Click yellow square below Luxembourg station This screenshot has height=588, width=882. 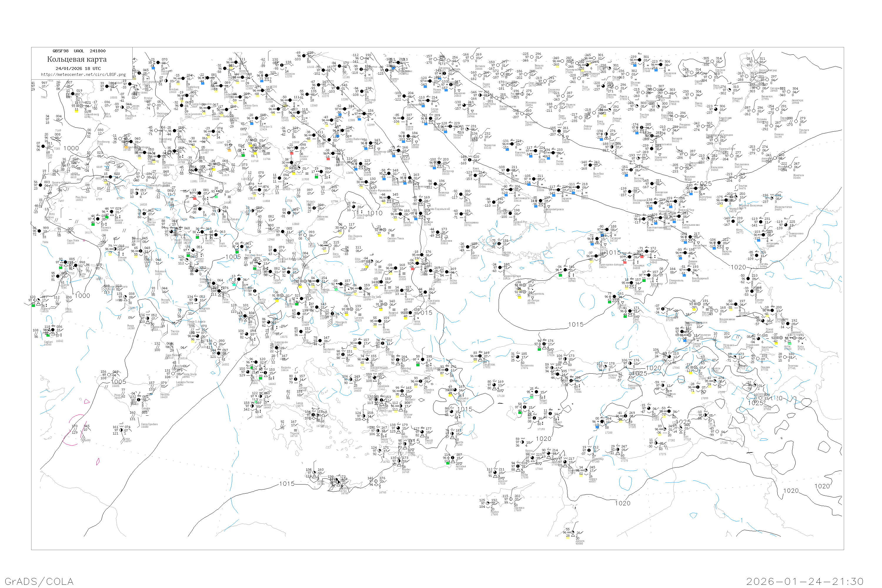(x=77, y=111)
